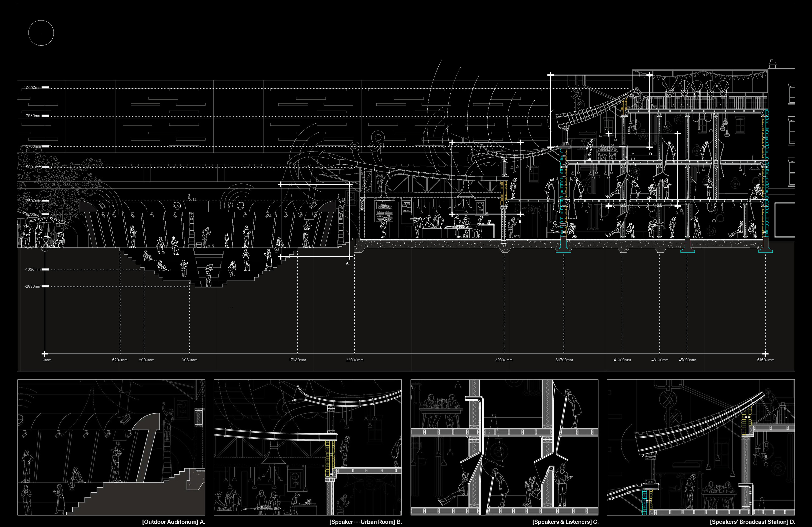
Task: Open the Speaker Urban Room detail thumbnail
Action: click(307, 447)
